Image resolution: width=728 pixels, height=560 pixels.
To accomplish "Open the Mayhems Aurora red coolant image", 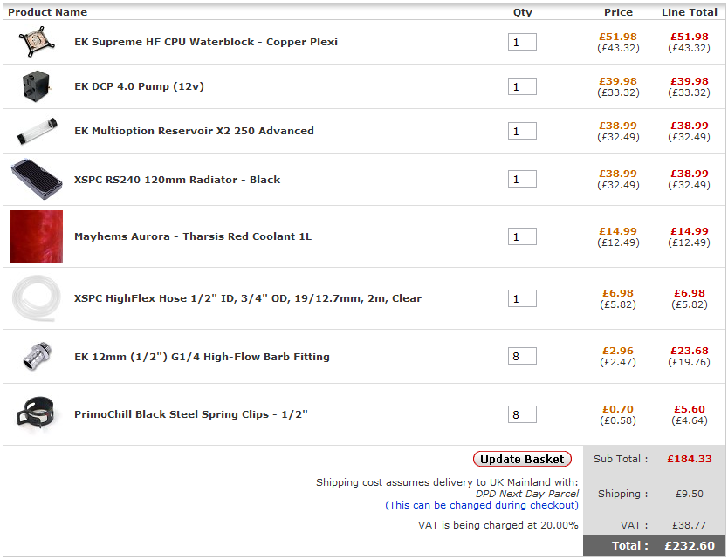I will tap(37, 236).
